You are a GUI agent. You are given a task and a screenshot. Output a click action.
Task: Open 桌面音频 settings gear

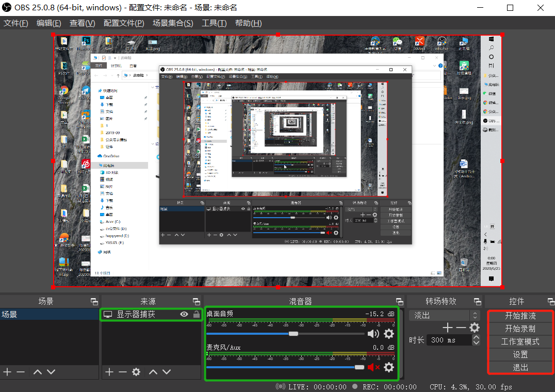pyautogui.click(x=388, y=334)
